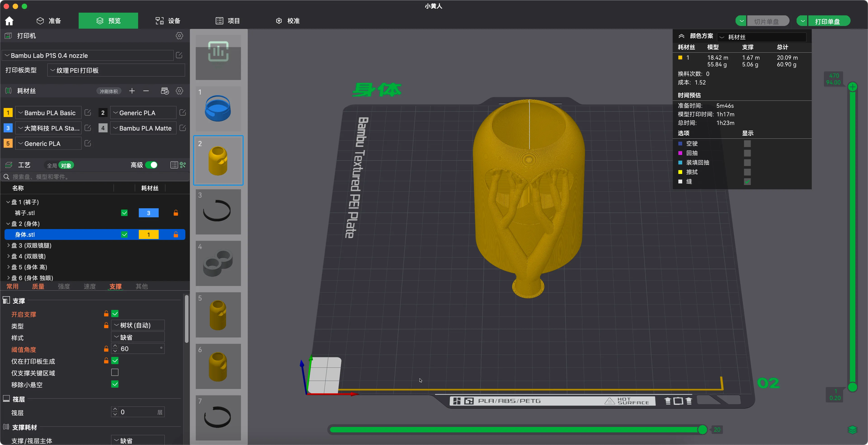Click filament 3 blue color swatch
The image size is (868, 445).
pos(8,128)
